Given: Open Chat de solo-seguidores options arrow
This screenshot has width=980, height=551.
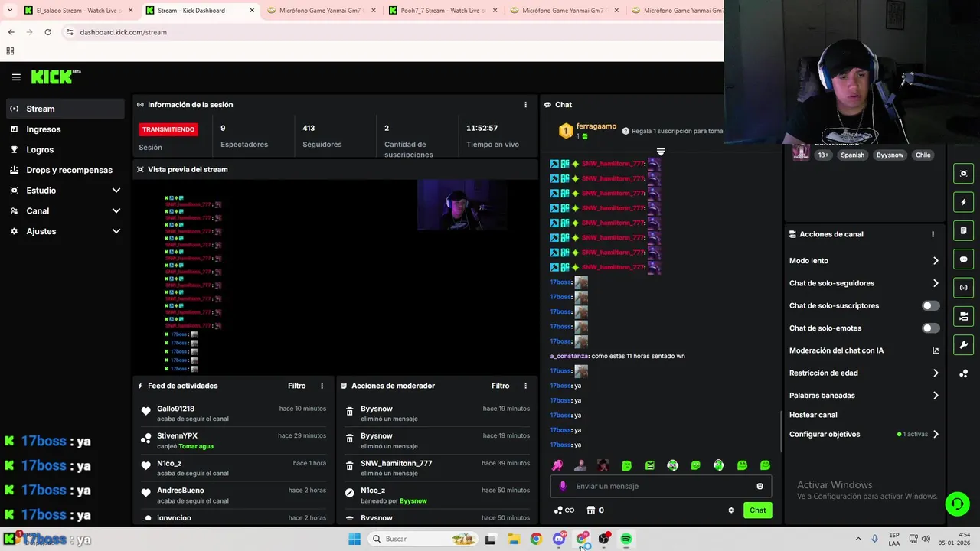Looking at the screenshot, I should [x=936, y=283].
